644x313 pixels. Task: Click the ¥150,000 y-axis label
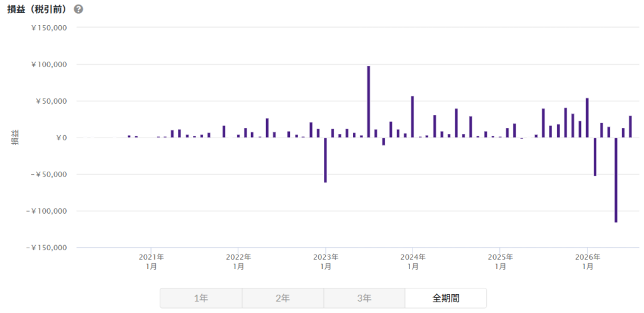tap(49, 28)
